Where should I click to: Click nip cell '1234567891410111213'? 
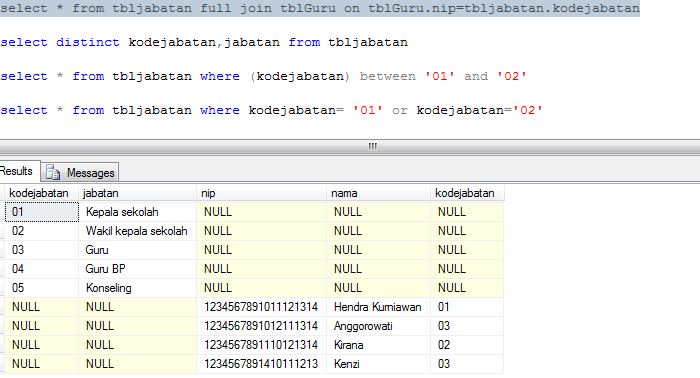[x=261, y=364]
